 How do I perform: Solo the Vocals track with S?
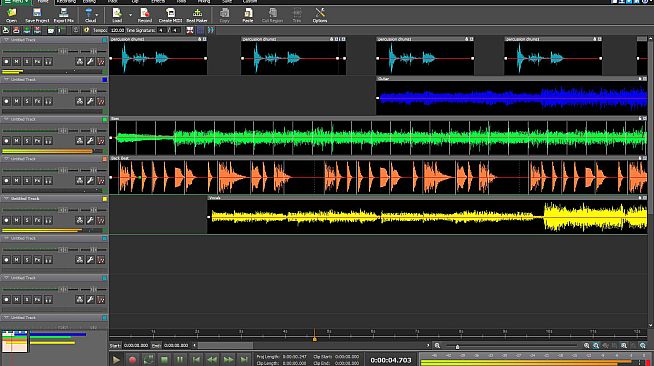[x=27, y=220]
